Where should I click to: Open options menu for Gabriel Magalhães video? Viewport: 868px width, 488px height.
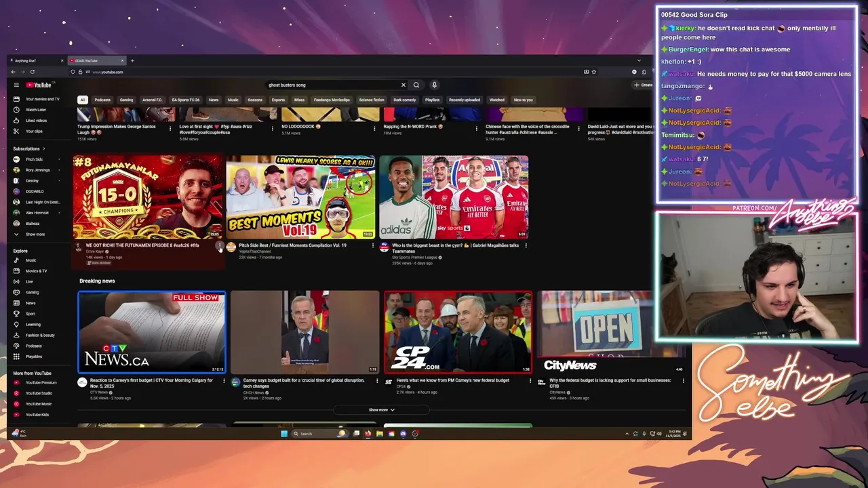(526, 245)
